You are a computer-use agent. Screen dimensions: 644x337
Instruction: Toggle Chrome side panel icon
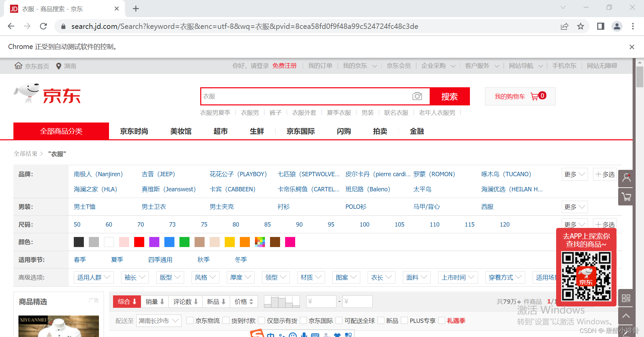[601, 26]
